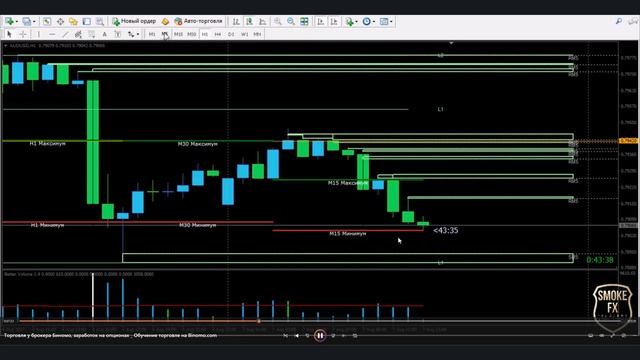Select the Crosshair tool
Screen dimensions: 640x360
[23, 34]
